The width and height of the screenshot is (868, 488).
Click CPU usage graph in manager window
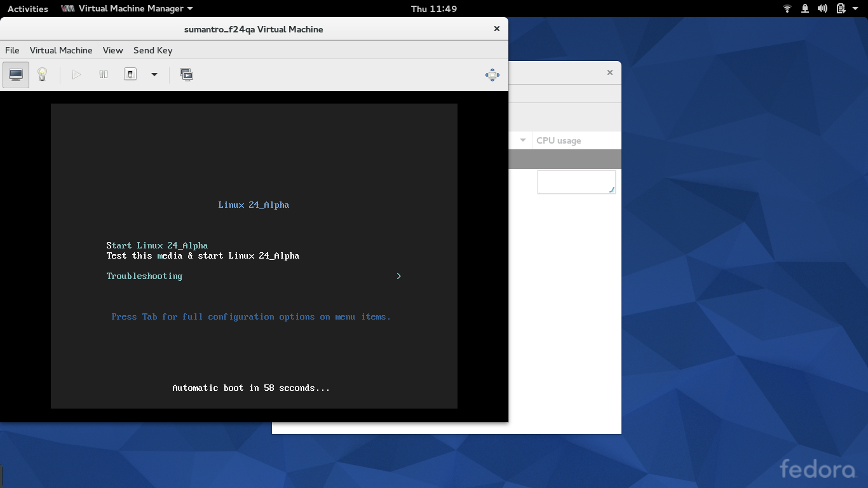pyautogui.click(x=576, y=182)
